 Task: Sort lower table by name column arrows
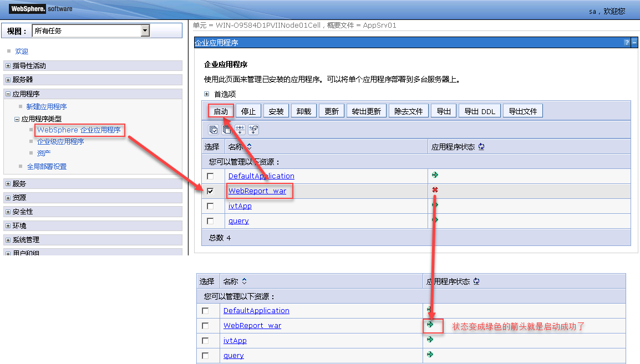244,281
